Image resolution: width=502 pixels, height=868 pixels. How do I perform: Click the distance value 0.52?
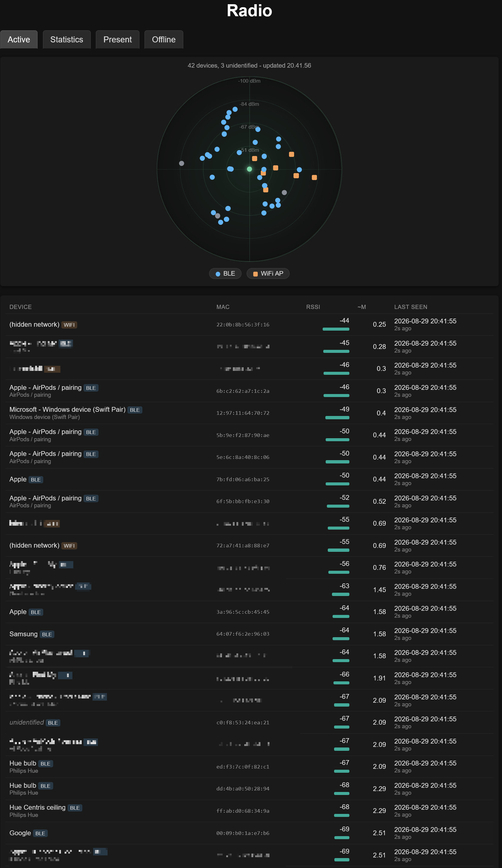click(379, 502)
